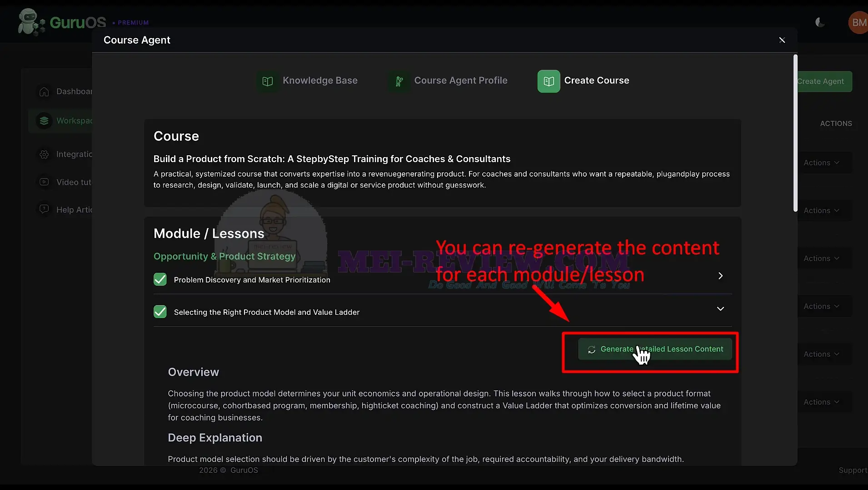Click the Video tutorials play icon
Screen dimensions: 868x490
pos(44,182)
